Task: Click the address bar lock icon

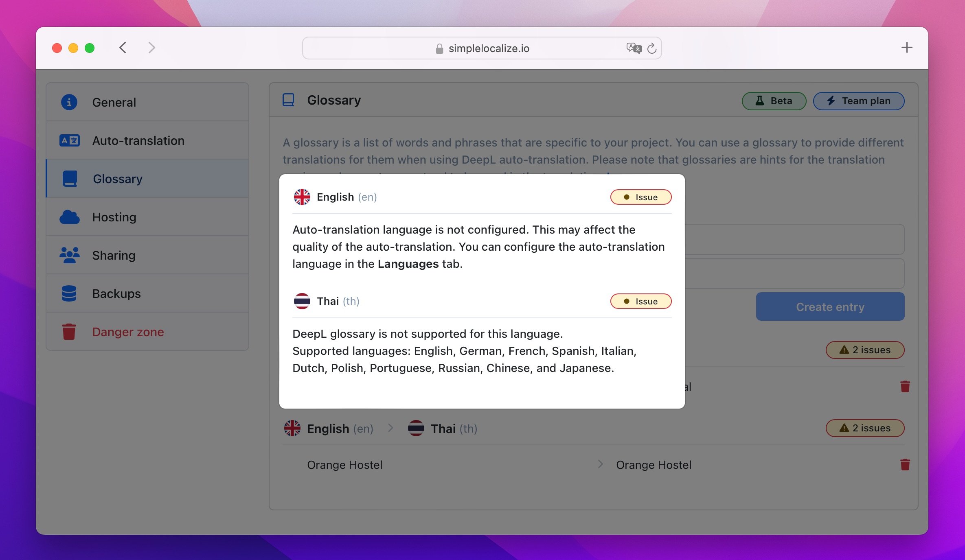Action: [439, 48]
